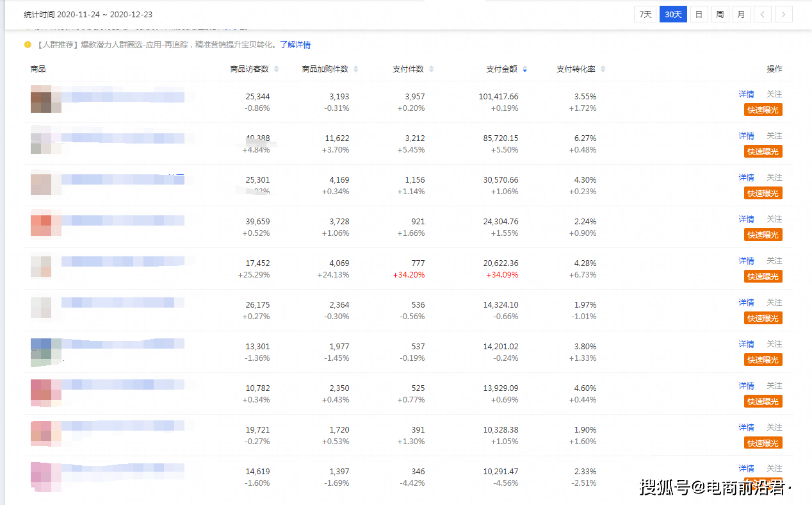812x505 pixels.
Task: Click 关注 on the second product row
Action: coord(774,136)
